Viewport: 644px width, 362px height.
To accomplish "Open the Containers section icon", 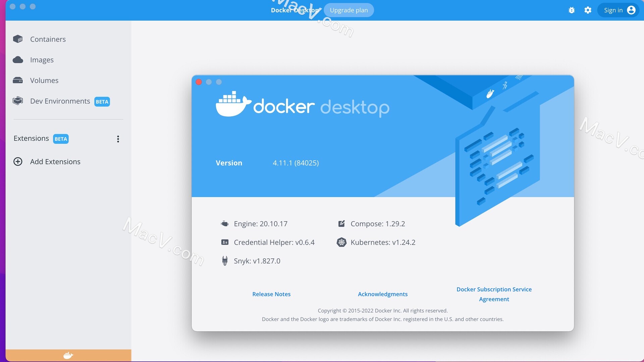I will coord(18,39).
